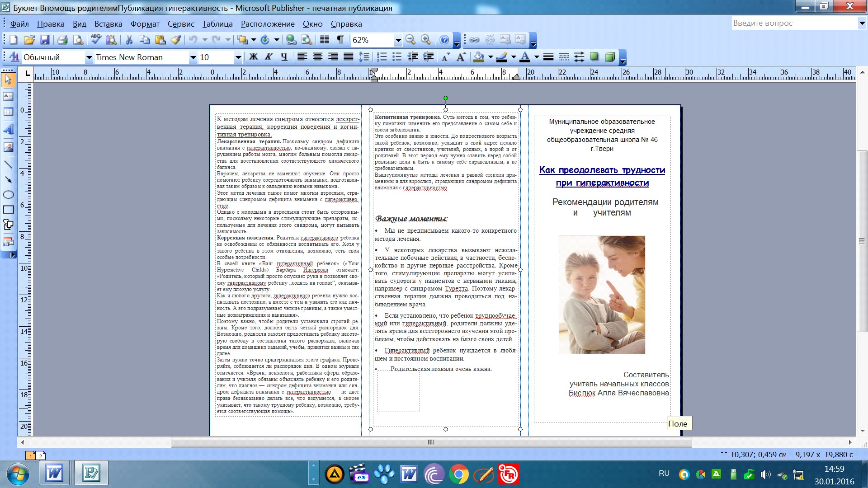Click the Save diskette icon

[44, 40]
